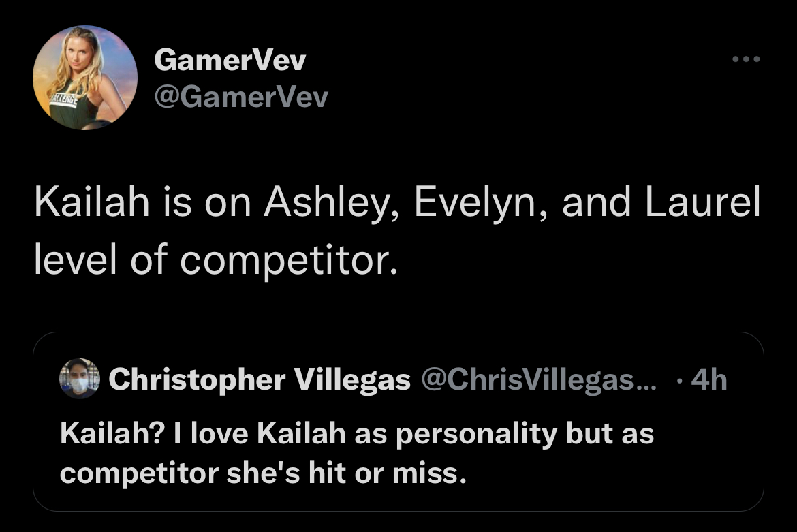The image size is (797, 532).
Task: Open GamerVev's round profile picture
Action: (x=85, y=78)
